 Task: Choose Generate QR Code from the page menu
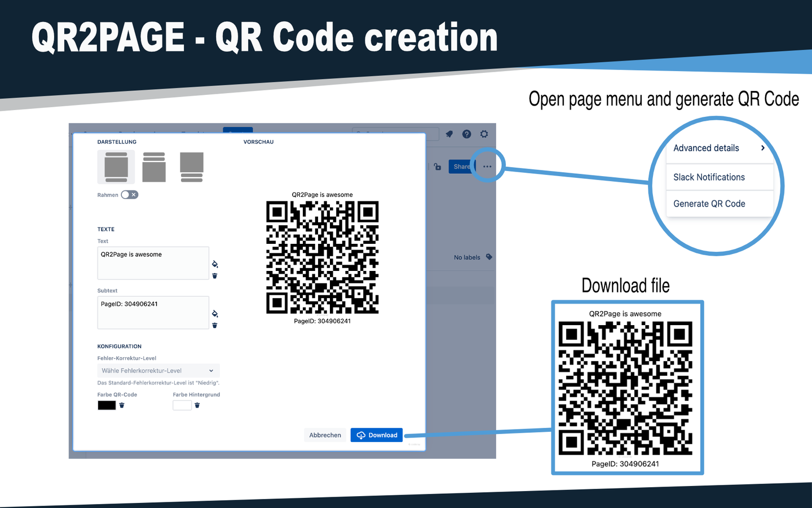720,204
